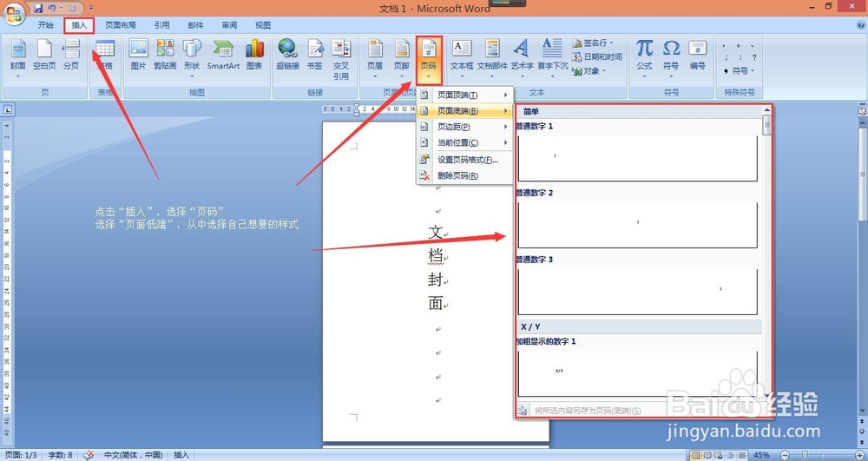The width and height of the screenshot is (868, 461).
Task: Select Bottom of Page (页面底端) menu item
Action: 464,111
